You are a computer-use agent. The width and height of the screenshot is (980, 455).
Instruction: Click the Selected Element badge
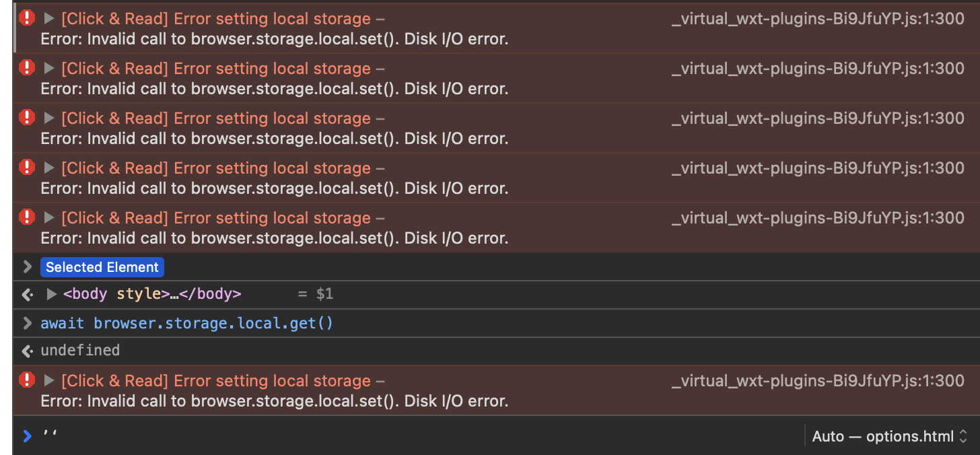pos(102,267)
